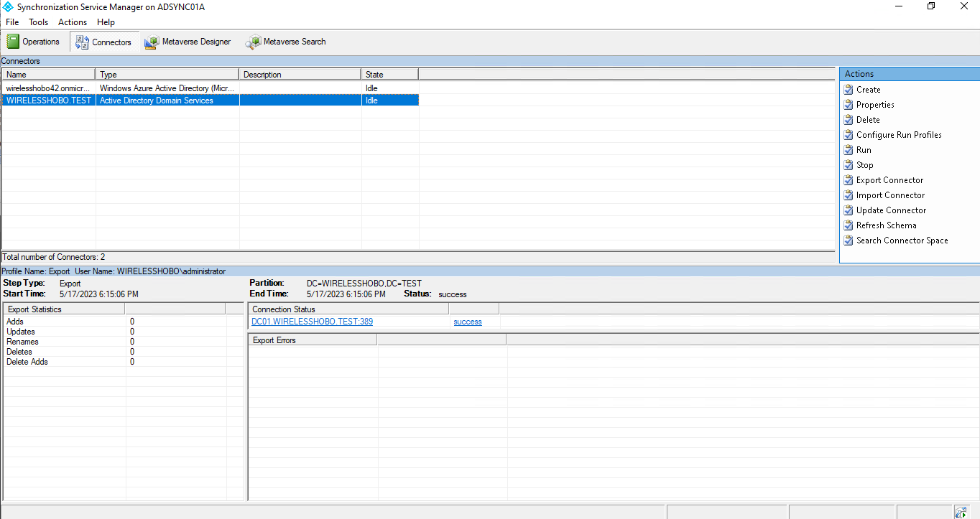Open connector Properties from Actions pane
Screen dimensions: 980x519
874,105
